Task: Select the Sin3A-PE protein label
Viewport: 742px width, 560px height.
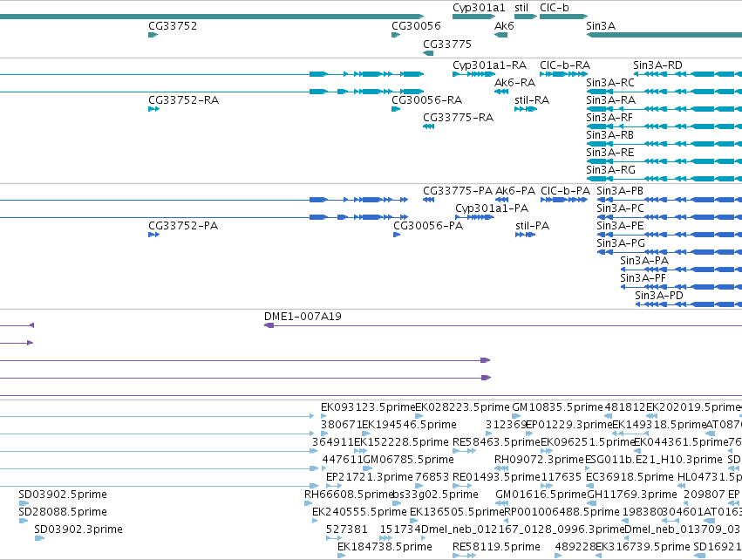Action: (x=620, y=226)
